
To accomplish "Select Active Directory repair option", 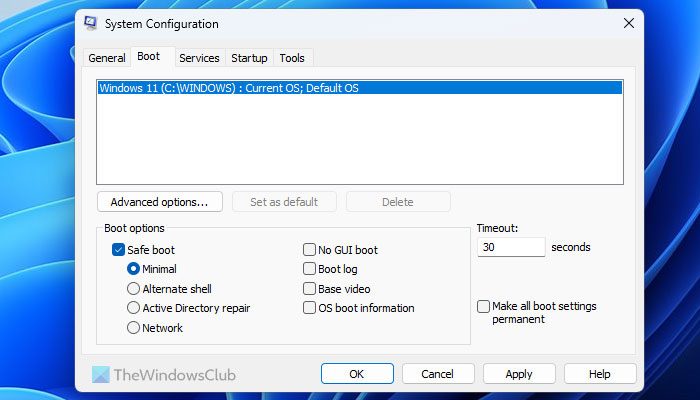I will click(x=133, y=308).
